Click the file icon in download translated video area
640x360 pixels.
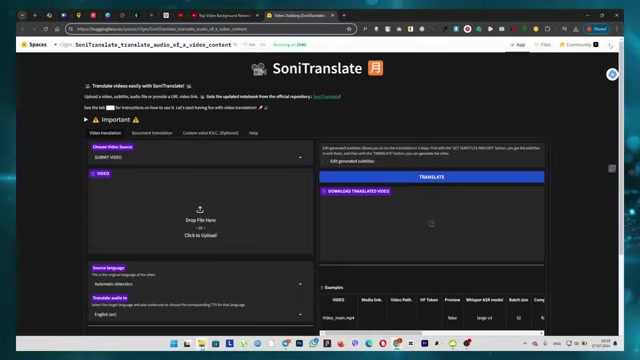pos(431,224)
